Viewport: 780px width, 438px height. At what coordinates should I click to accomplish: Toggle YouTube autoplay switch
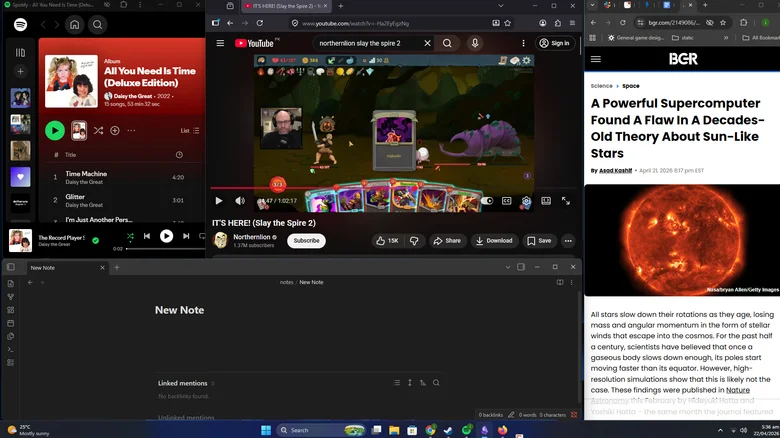pos(487,201)
